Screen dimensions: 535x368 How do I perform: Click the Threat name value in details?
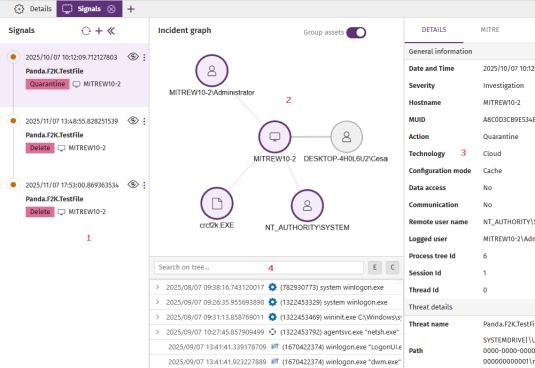click(x=509, y=324)
